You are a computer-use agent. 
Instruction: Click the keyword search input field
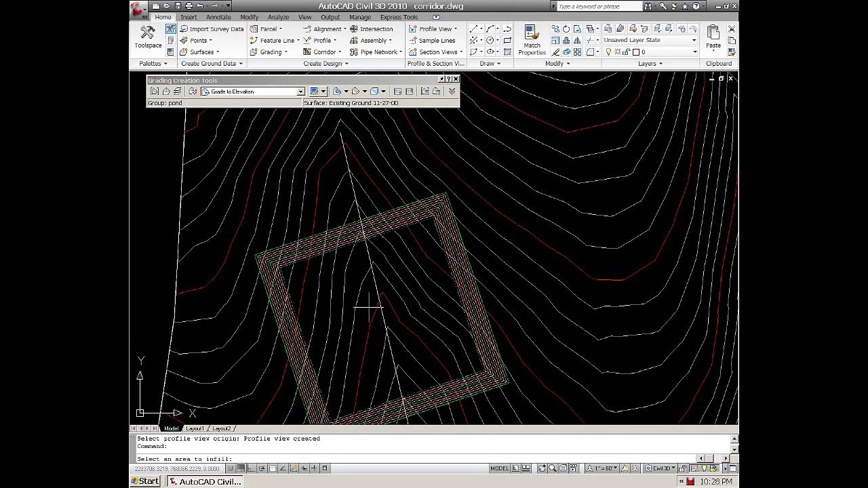[595, 6]
